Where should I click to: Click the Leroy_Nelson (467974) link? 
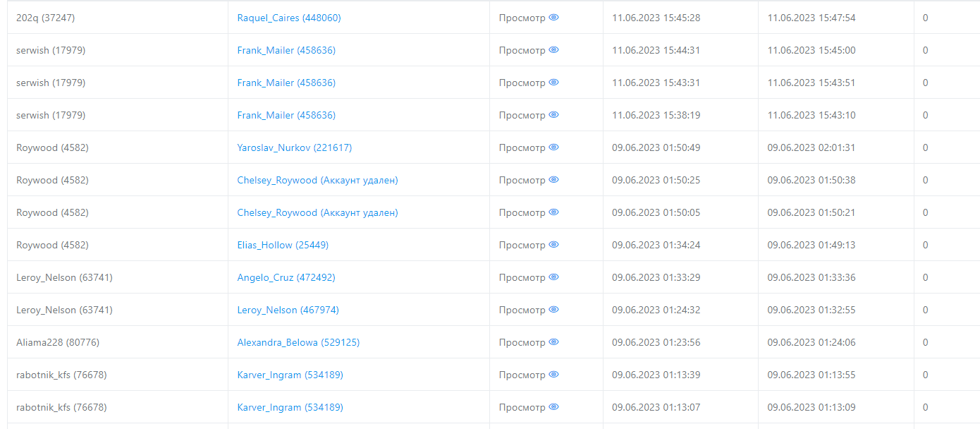click(288, 310)
